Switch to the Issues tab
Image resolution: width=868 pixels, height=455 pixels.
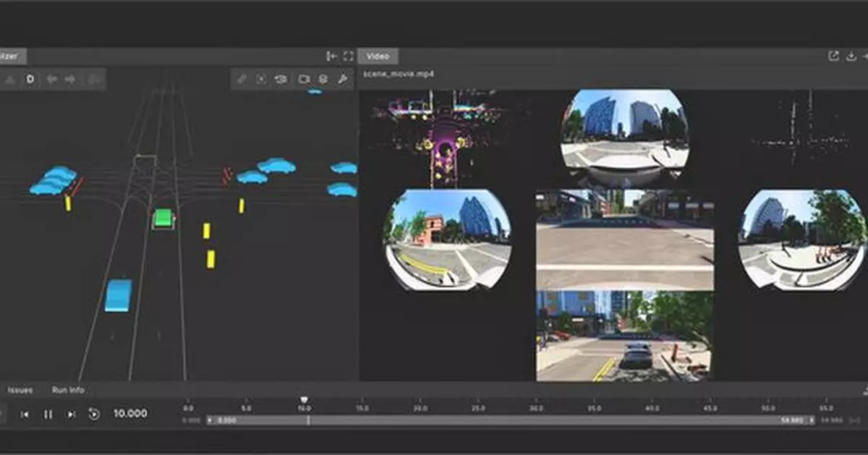(x=20, y=389)
